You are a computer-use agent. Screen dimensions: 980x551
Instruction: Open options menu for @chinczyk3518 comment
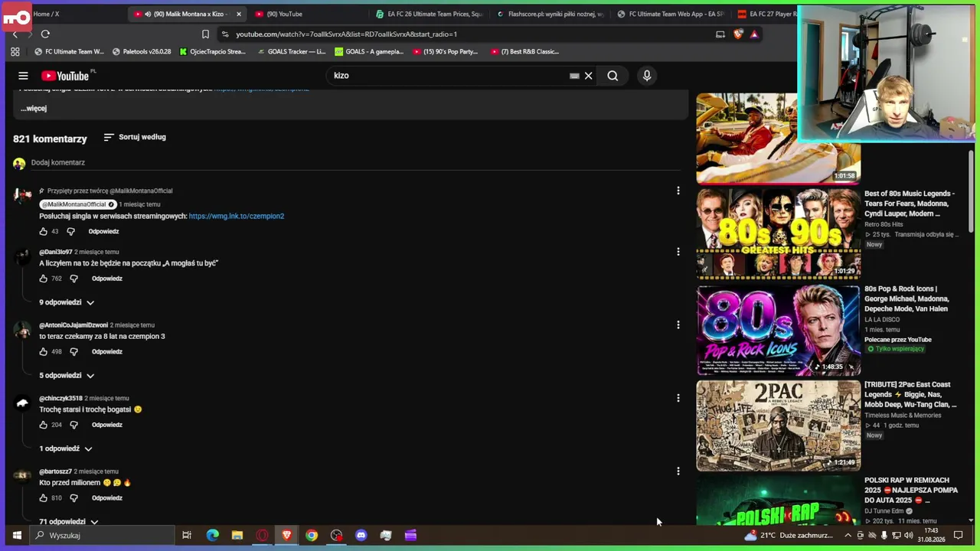pos(678,398)
